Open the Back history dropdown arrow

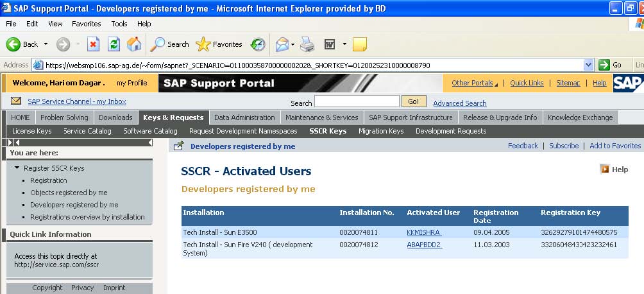[46, 44]
